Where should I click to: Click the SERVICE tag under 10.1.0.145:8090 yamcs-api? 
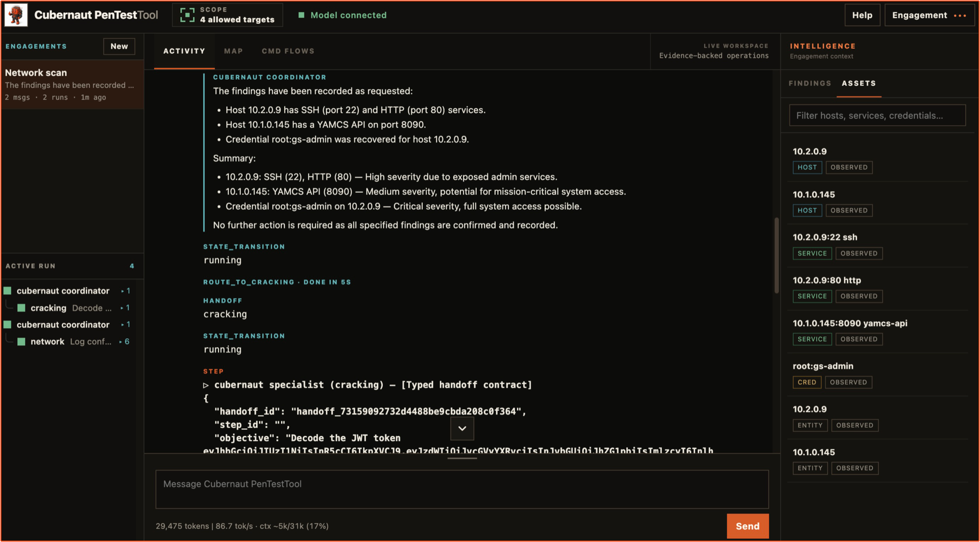pos(812,339)
